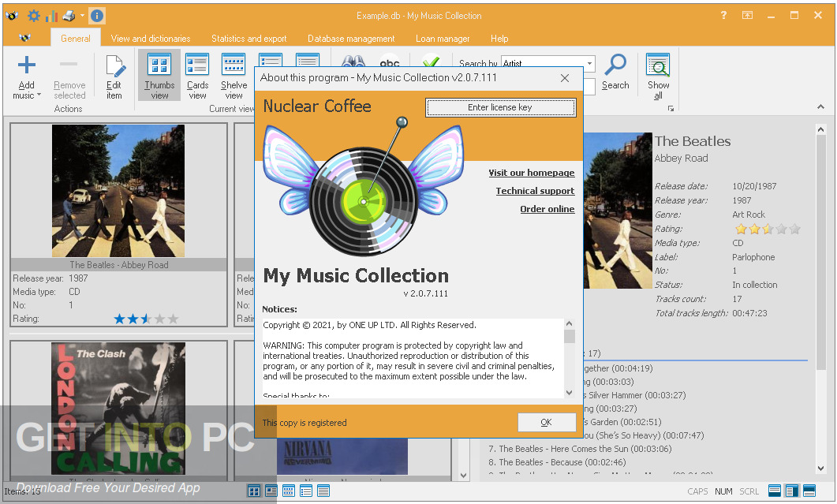The image size is (837, 504).
Task: Click the blue info about icon
Action: (96, 16)
